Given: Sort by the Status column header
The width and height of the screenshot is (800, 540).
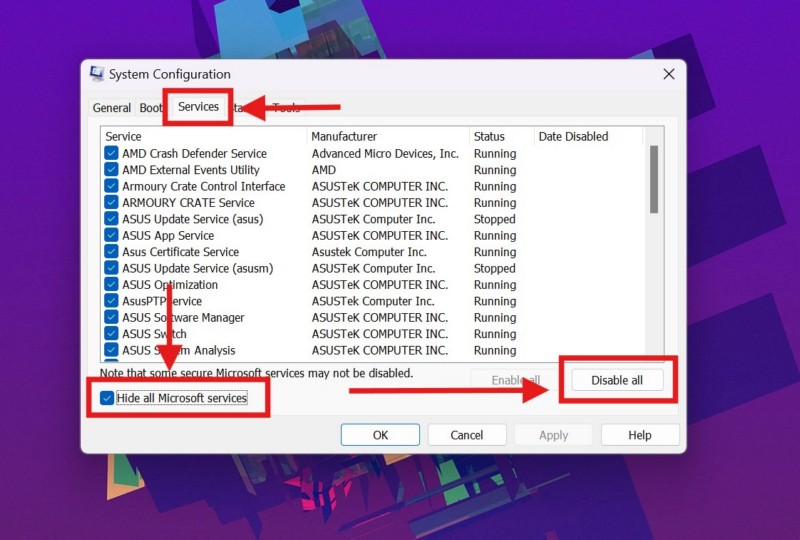Looking at the screenshot, I should click(x=502, y=136).
